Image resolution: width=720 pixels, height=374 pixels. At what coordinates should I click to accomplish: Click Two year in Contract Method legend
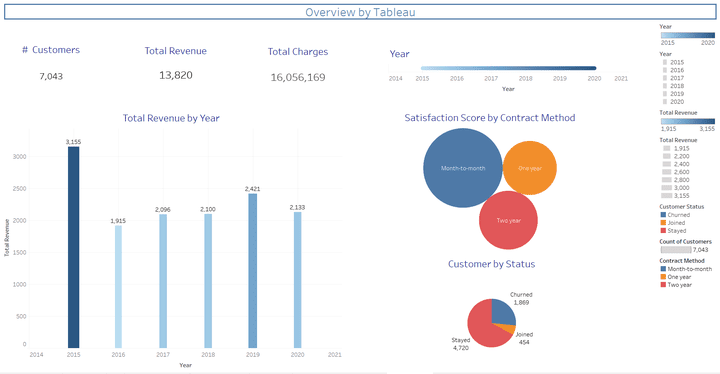click(x=680, y=285)
